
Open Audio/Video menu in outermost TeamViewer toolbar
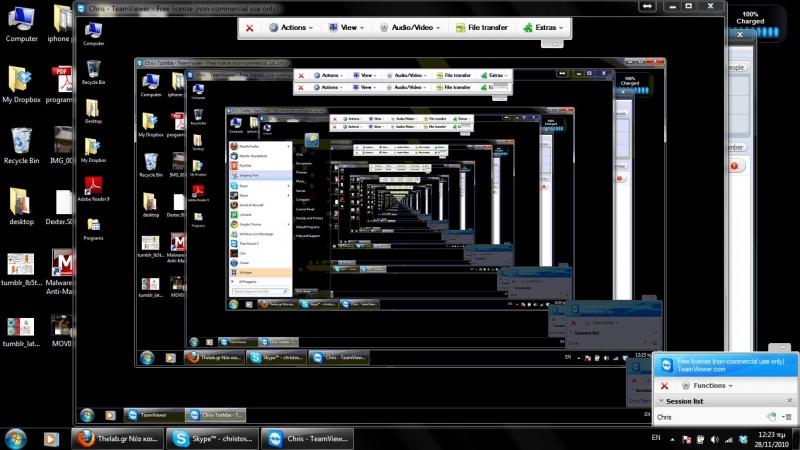pyautogui.click(x=410, y=28)
